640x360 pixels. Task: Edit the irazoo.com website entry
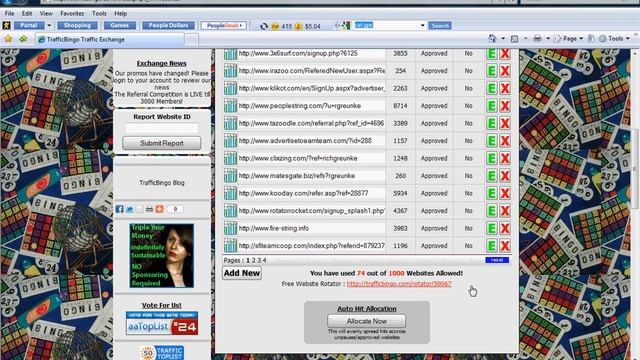[x=492, y=71]
